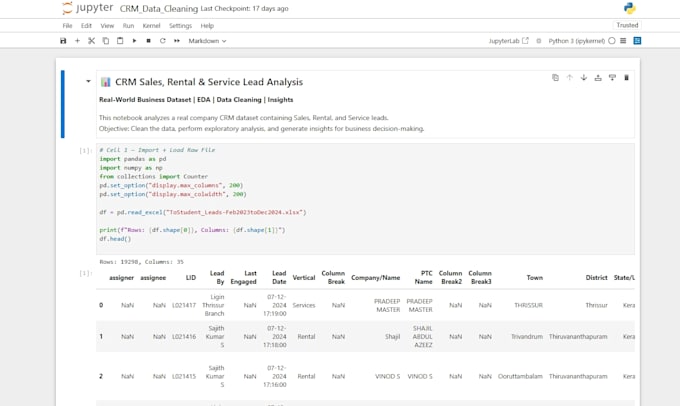Insert a cell below with the plus icon
This screenshot has width=680, height=406.
(x=77, y=41)
